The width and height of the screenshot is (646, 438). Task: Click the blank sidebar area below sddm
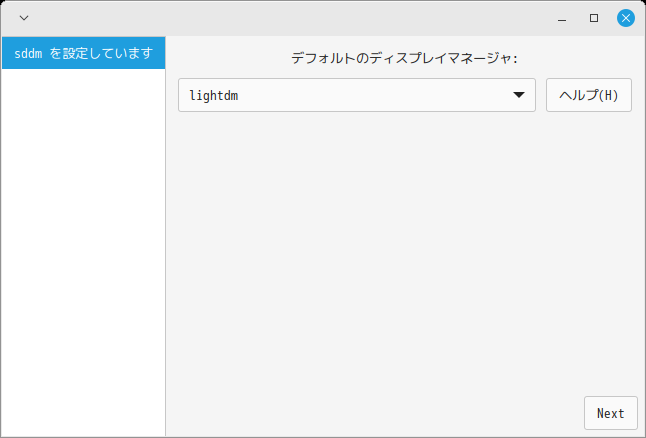pyautogui.click(x=83, y=250)
